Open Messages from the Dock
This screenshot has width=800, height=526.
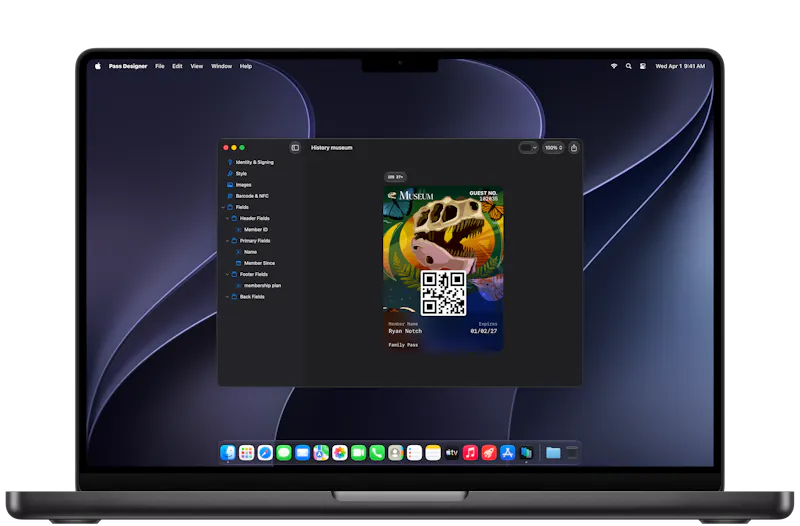284,453
